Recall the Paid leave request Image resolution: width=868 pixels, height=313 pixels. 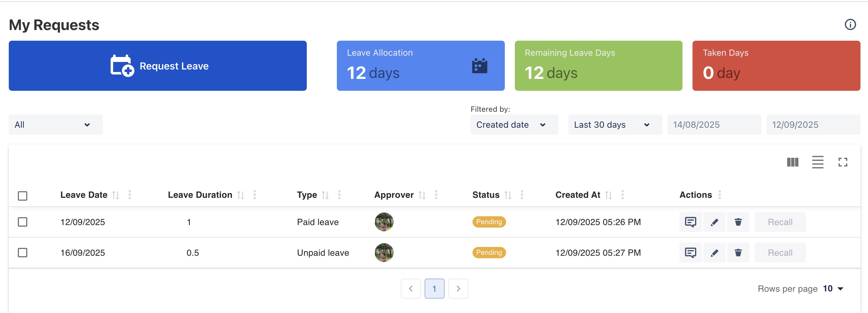click(780, 222)
